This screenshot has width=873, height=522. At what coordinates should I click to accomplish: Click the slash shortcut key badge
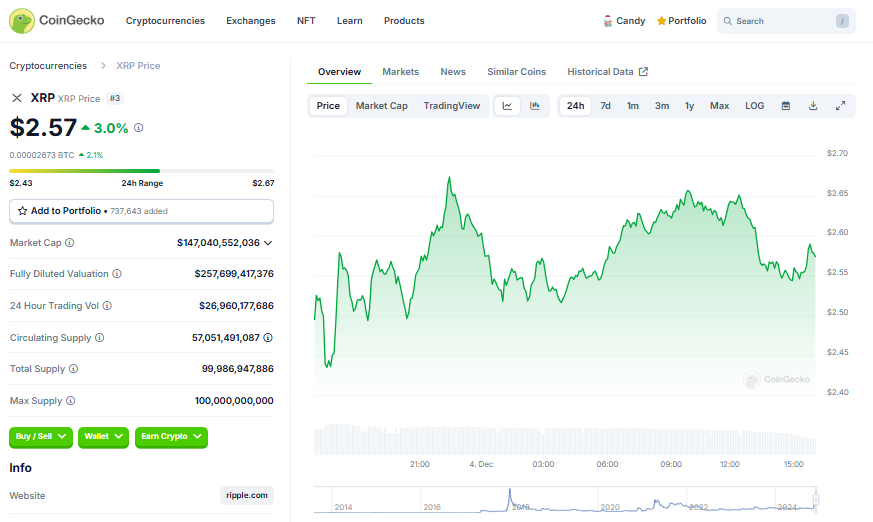click(x=842, y=21)
